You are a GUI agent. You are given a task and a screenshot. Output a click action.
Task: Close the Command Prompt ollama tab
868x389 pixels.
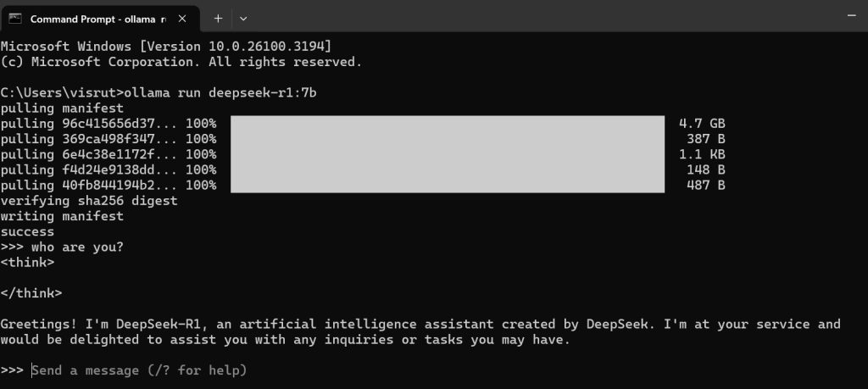click(x=184, y=18)
